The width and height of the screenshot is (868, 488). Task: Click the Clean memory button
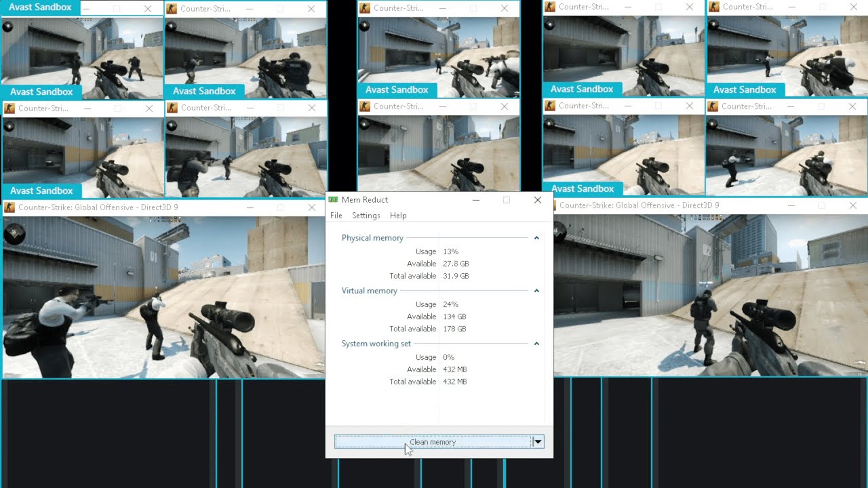point(433,442)
